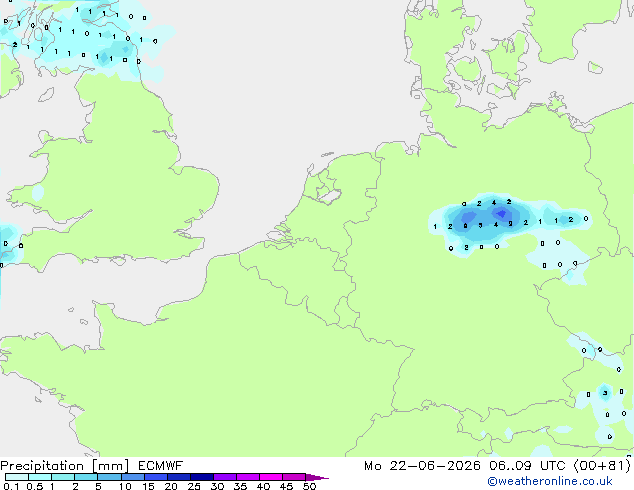Select the 0.5 mm legend color box
The width and height of the screenshot is (634, 490).
pos(40,477)
